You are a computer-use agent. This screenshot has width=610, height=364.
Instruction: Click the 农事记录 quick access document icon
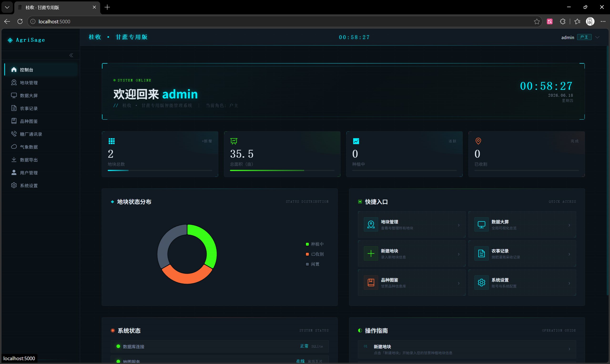pyautogui.click(x=482, y=253)
